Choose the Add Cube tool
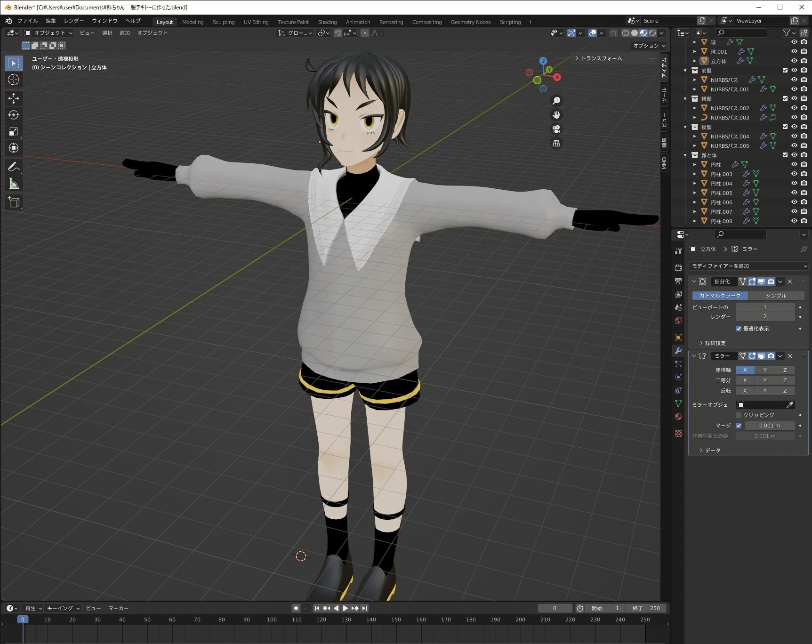This screenshot has width=812, height=644. tap(14, 202)
